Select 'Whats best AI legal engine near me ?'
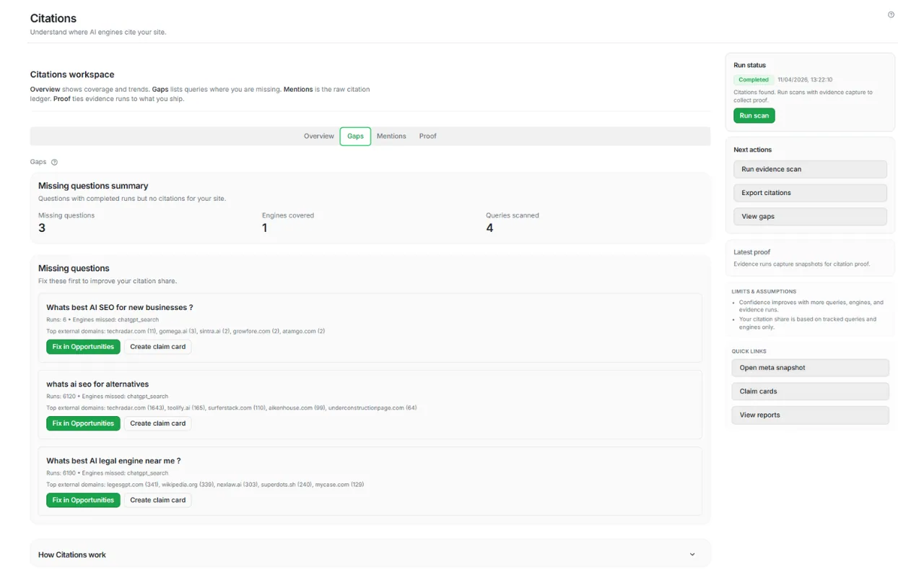 point(113,461)
